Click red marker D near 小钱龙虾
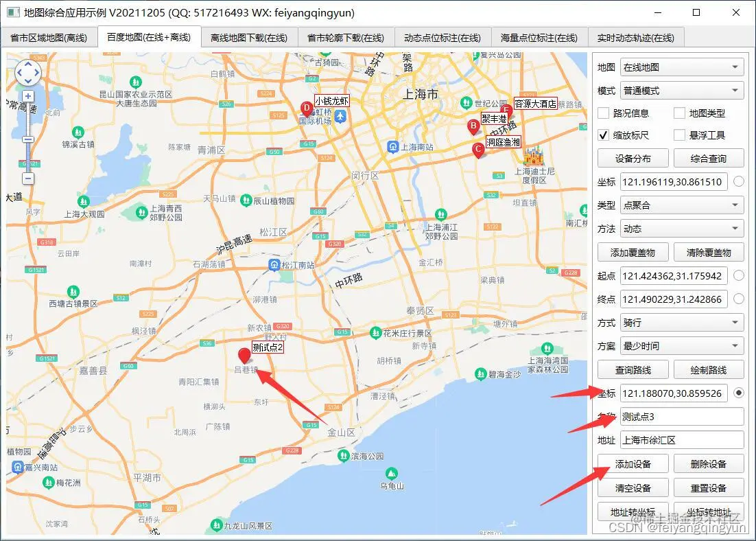Viewport: 756px width, 541px height. (306, 110)
